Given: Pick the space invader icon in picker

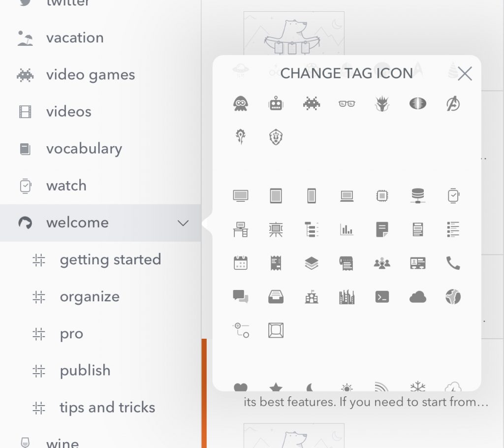Looking at the screenshot, I should click(312, 103).
